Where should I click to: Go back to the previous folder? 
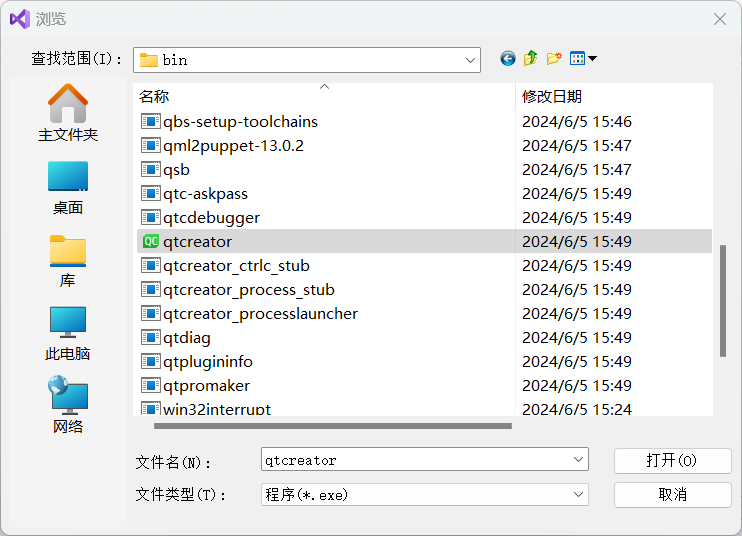click(508, 59)
